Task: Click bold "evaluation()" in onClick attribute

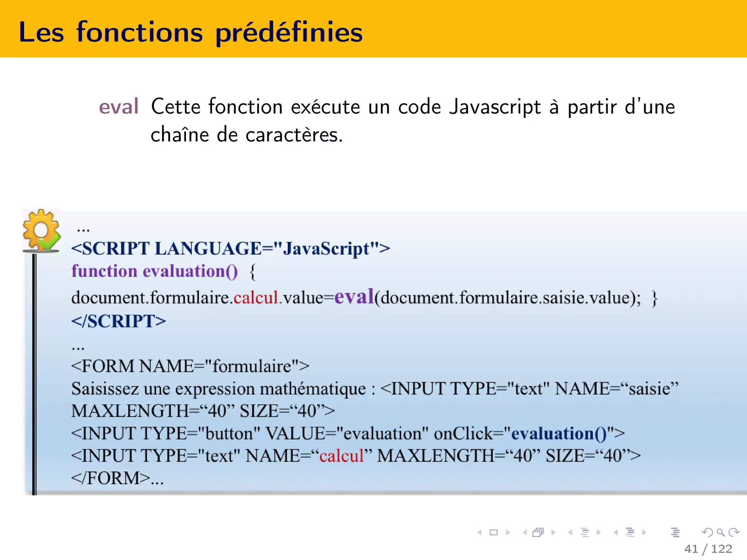Action: point(559,433)
